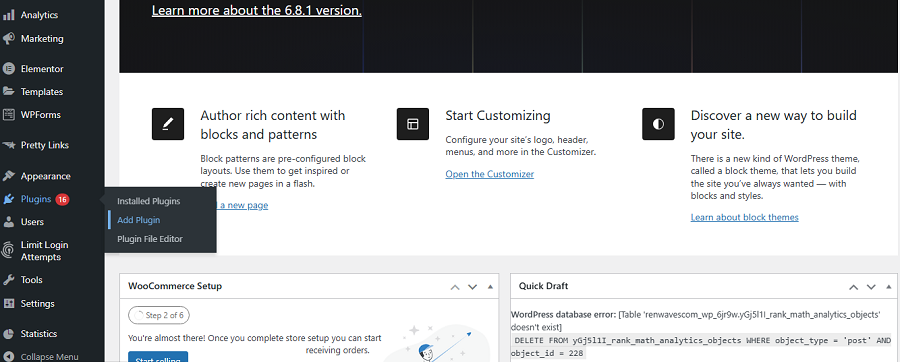Viewport: 900px width, 362px height.
Task: Click the Marketing megaphone icon
Action: pos(9,39)
